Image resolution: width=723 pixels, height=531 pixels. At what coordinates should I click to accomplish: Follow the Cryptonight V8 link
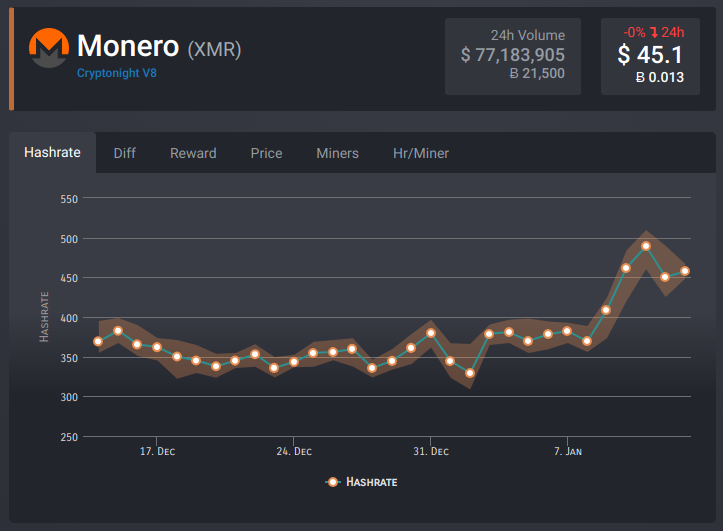click(117, 73)
